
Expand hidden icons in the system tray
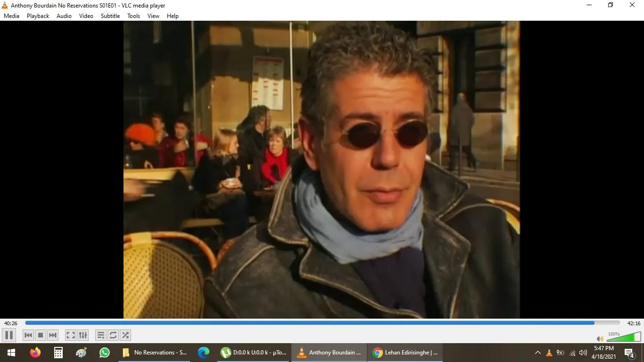(537, 352)
